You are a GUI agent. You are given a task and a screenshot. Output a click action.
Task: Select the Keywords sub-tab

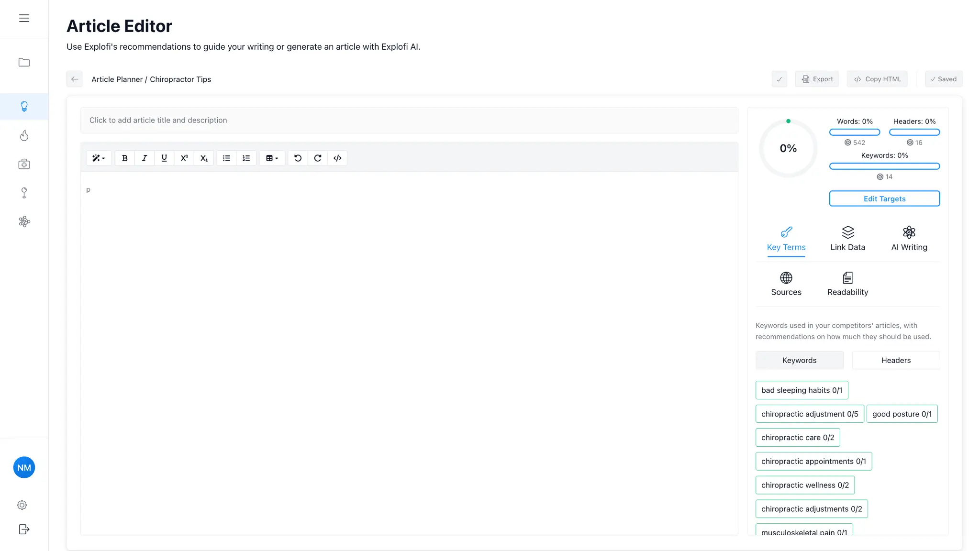click(x=799, y=360)
